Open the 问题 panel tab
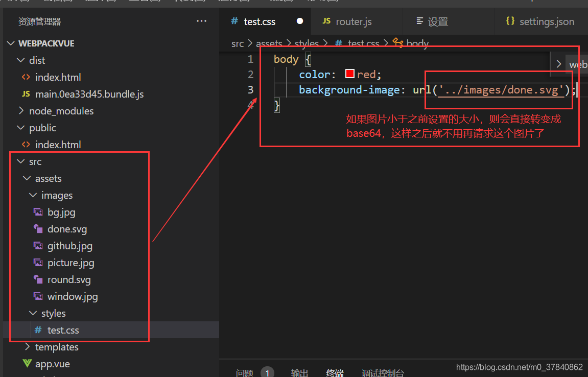588x377 pixels. 245,373
